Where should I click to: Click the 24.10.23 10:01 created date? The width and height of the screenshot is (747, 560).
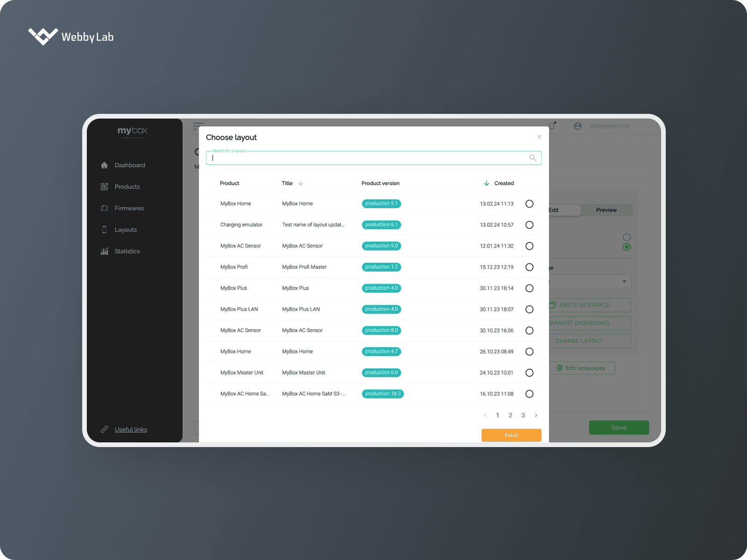point(496,372)
